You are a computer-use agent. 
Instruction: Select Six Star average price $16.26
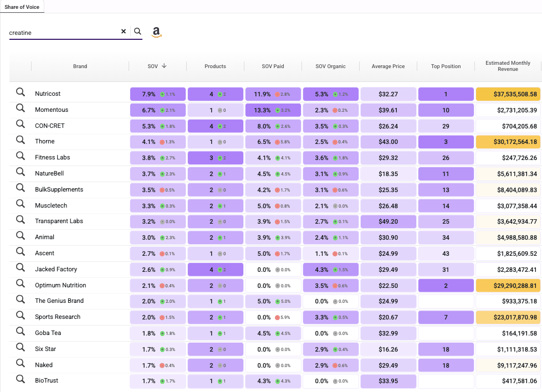(388, 349)
